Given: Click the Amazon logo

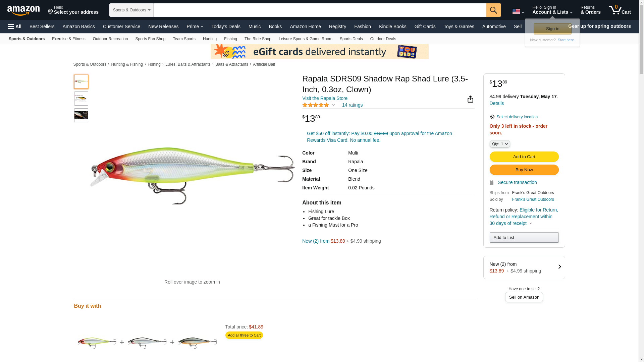Looking at the screenshot, I should click(23, 11).
